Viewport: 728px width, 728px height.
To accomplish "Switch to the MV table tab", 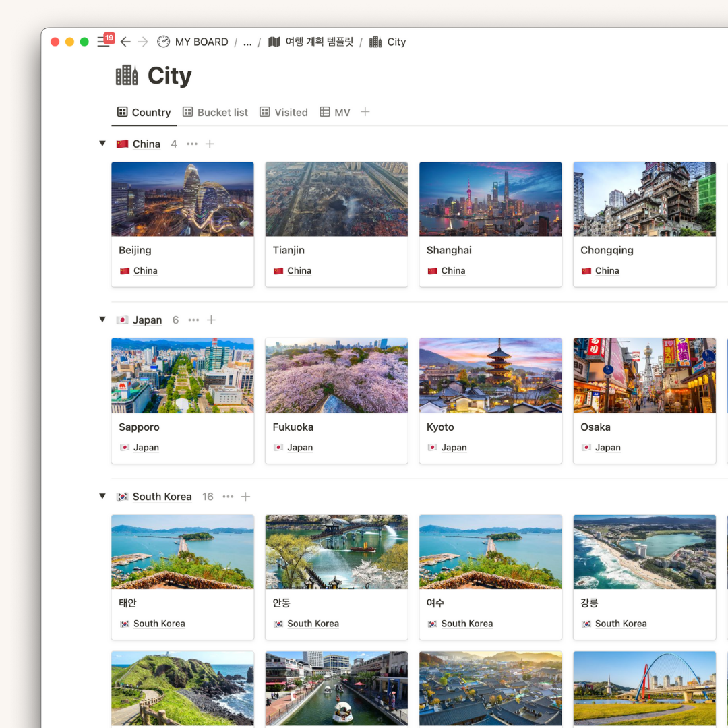I will (335, 113).
